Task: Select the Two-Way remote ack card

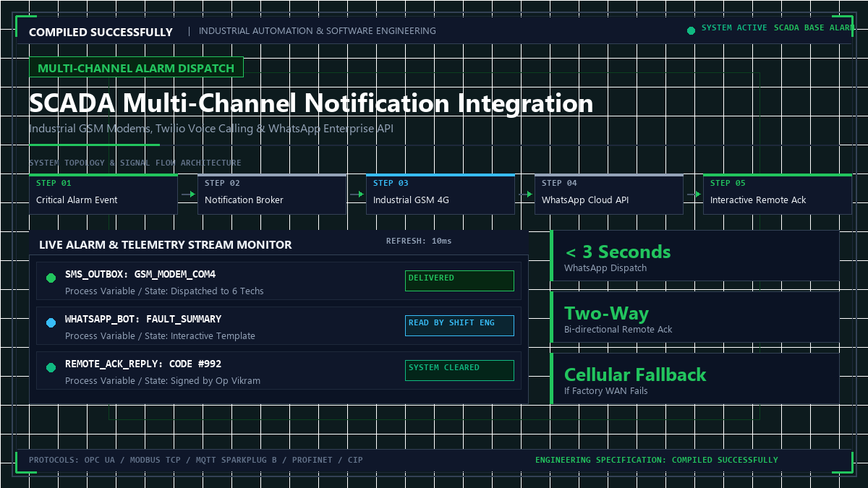Action: point(695,317)
